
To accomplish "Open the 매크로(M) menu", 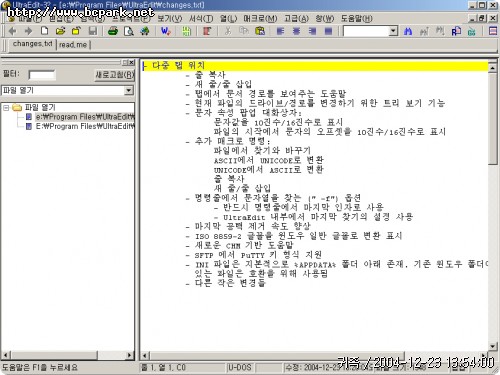I will coord(260,18).
